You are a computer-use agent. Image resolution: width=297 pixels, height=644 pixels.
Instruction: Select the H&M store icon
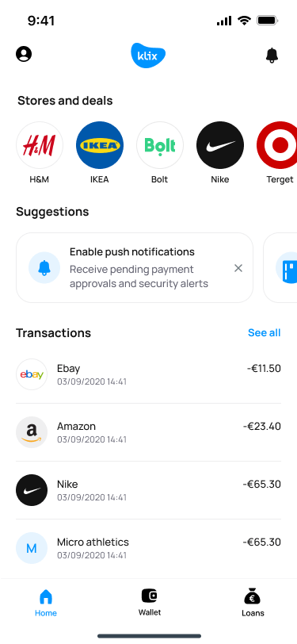(40, 145)
